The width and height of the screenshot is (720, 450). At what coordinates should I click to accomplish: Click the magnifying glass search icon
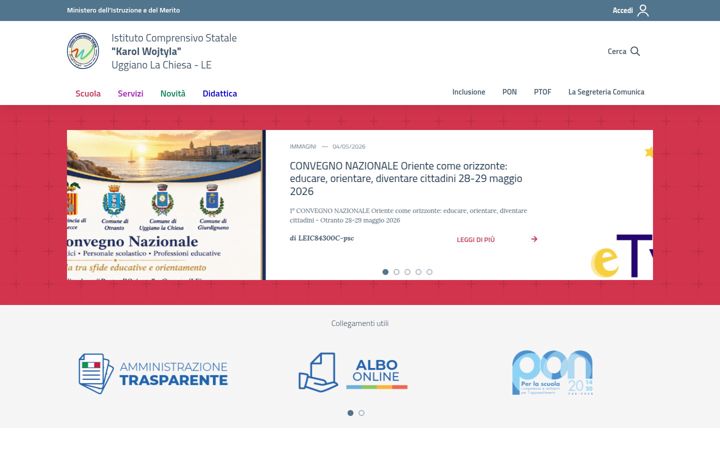pos(635,51)
